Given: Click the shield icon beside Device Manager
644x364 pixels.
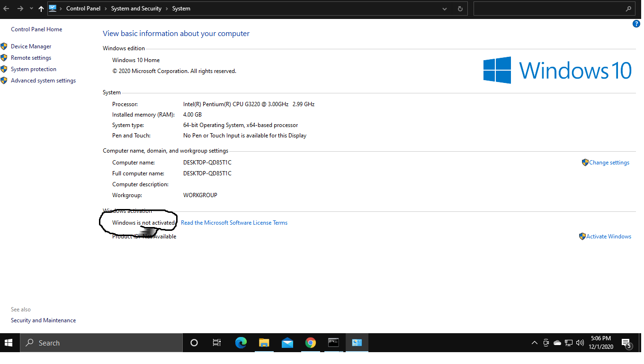Looking at the screenshot, I should pos(4,46).
